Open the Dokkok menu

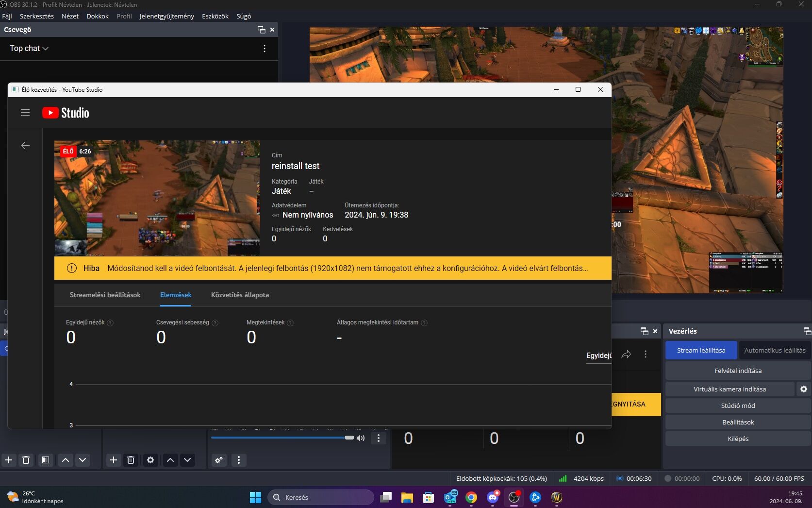(98, 16)
